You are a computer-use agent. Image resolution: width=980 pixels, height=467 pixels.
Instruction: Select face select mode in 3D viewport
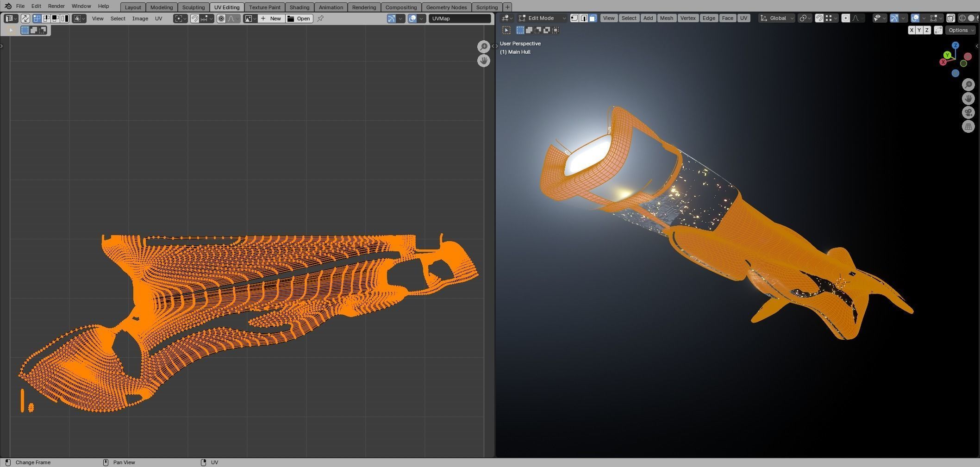[x=593, y=18]
